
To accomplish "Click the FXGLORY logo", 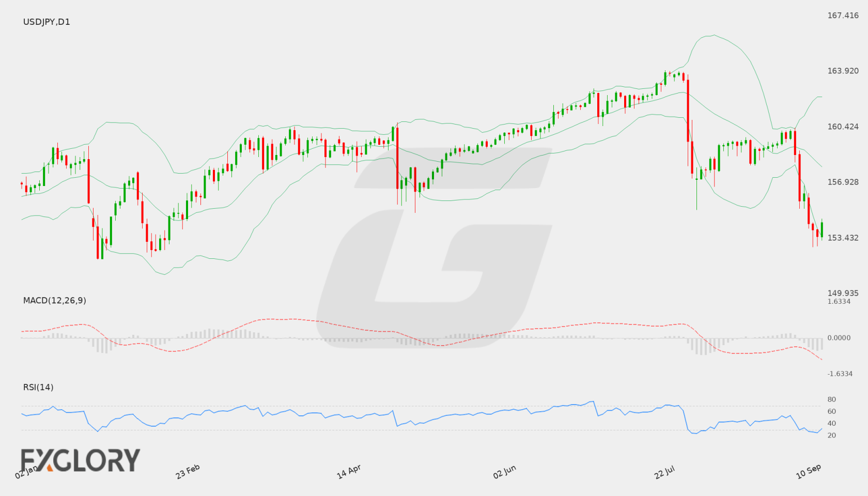I will coord(81,460).
